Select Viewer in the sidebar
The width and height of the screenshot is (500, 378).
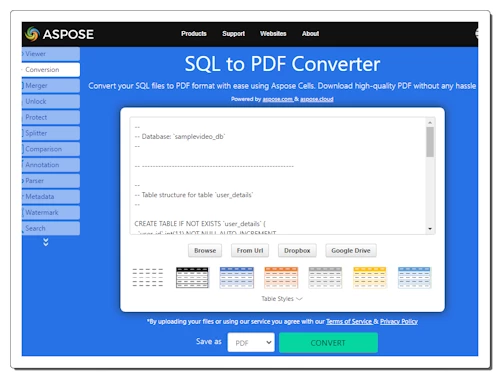pyautogui.click(x=51, y=54)
